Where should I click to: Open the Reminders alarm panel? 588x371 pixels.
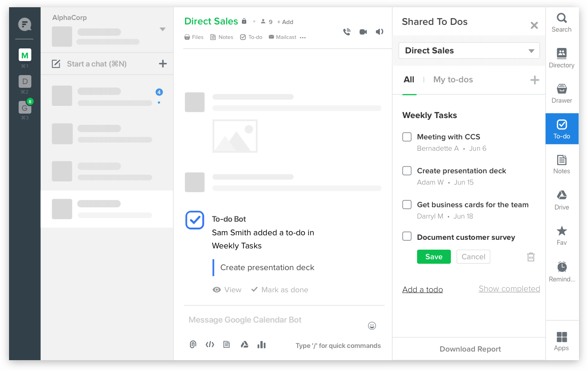[x=562, y=271]
